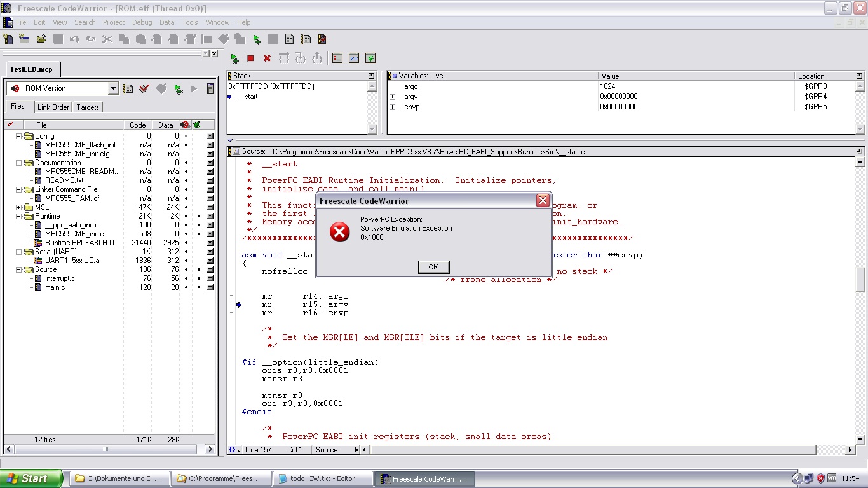
Task: Click the Code column header
Action: point(138,125)
